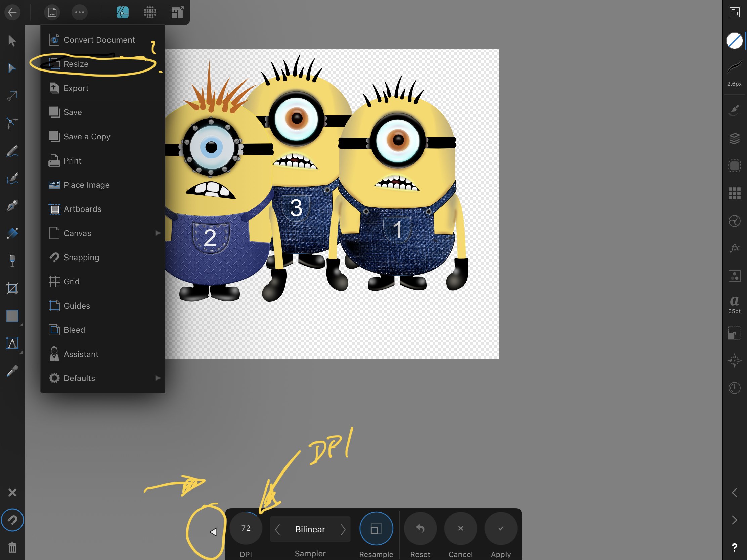Choose Print in the menu

tap(103, 161)
